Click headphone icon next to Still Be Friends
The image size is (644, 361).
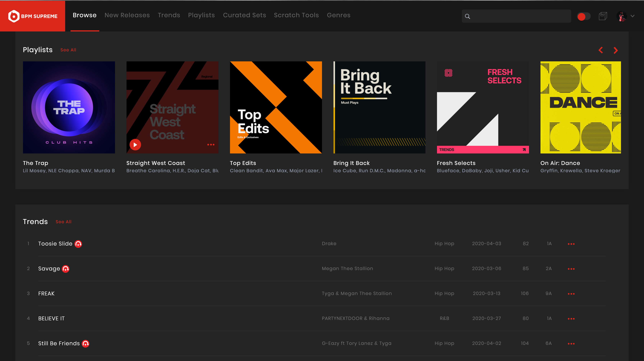(85, 344)
